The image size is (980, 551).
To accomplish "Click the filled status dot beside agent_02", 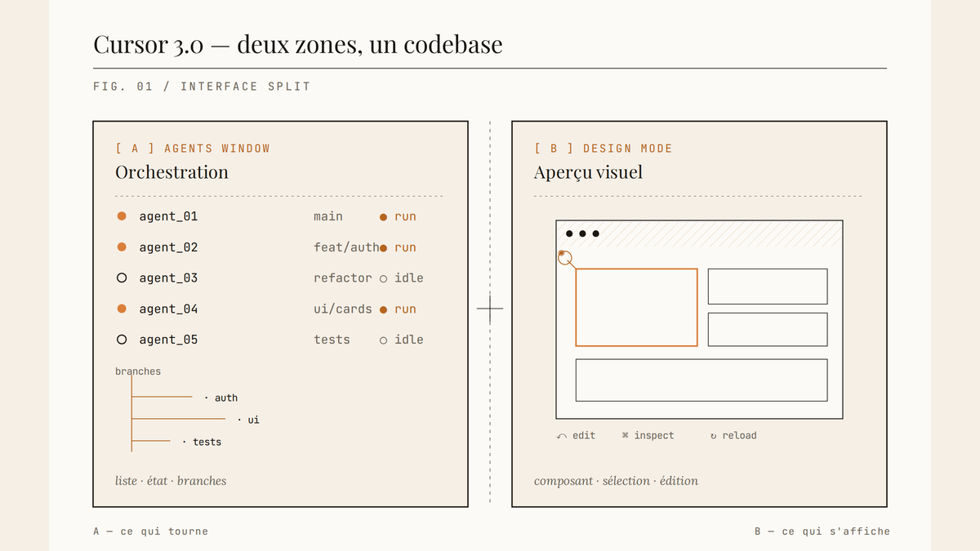I will click(x=122, y=247).
